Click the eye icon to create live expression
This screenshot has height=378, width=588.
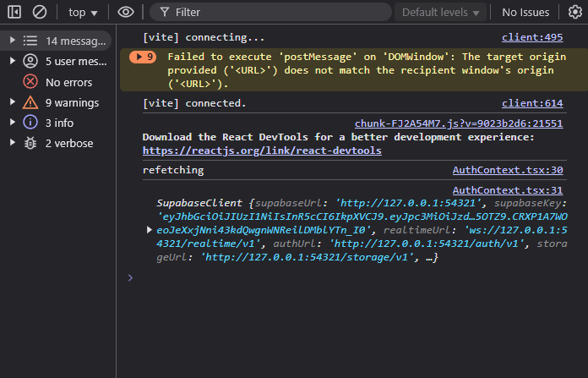pyautogui.click(x=126, y=12)
